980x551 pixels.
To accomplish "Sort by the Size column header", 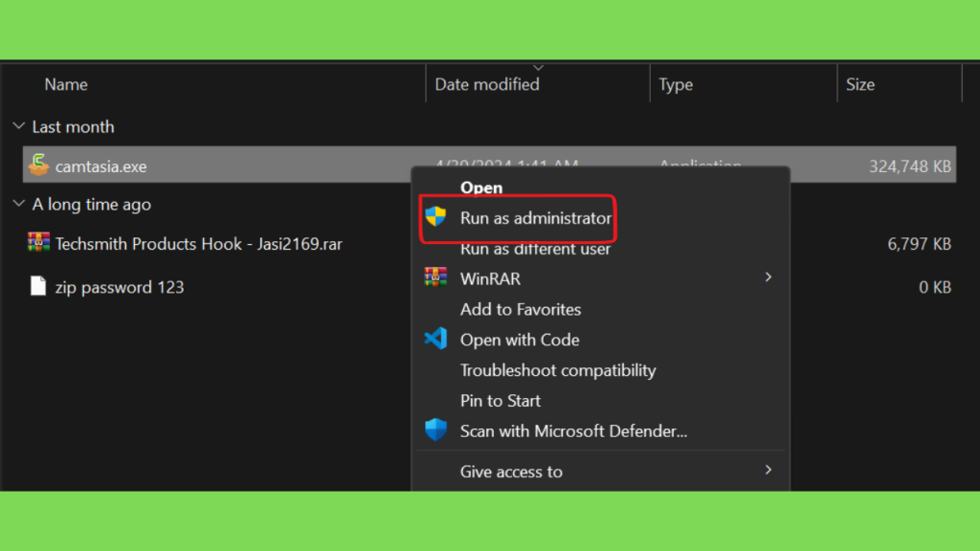I will 860,84.
